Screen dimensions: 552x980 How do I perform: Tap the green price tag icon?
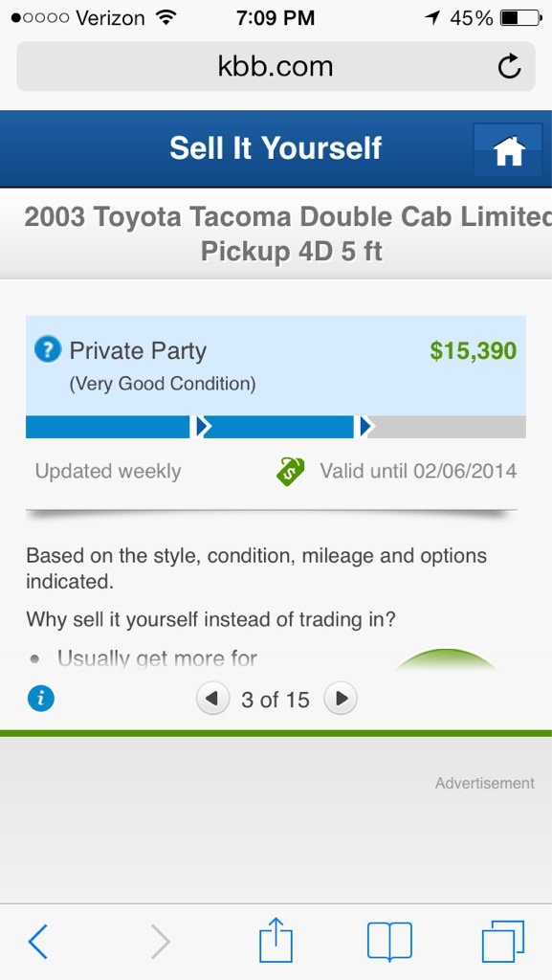pos(291,471)
